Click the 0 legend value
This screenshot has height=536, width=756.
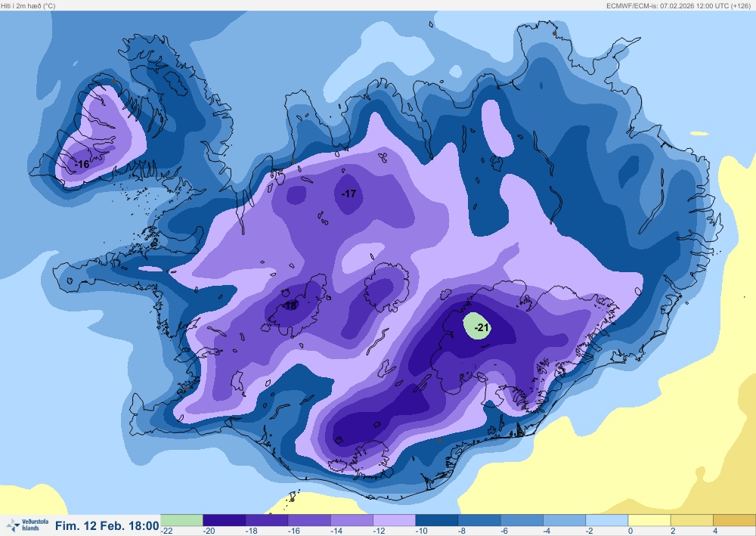pos(631,531)
